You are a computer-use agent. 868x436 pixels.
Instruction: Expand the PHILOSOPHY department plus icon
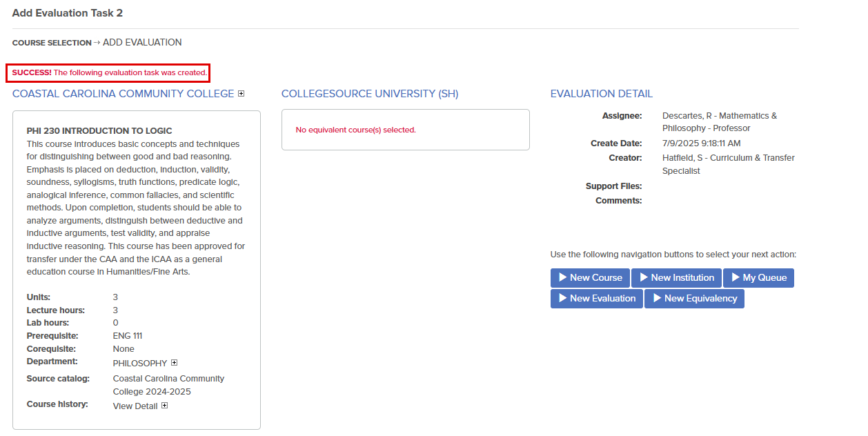coord(175,363)
